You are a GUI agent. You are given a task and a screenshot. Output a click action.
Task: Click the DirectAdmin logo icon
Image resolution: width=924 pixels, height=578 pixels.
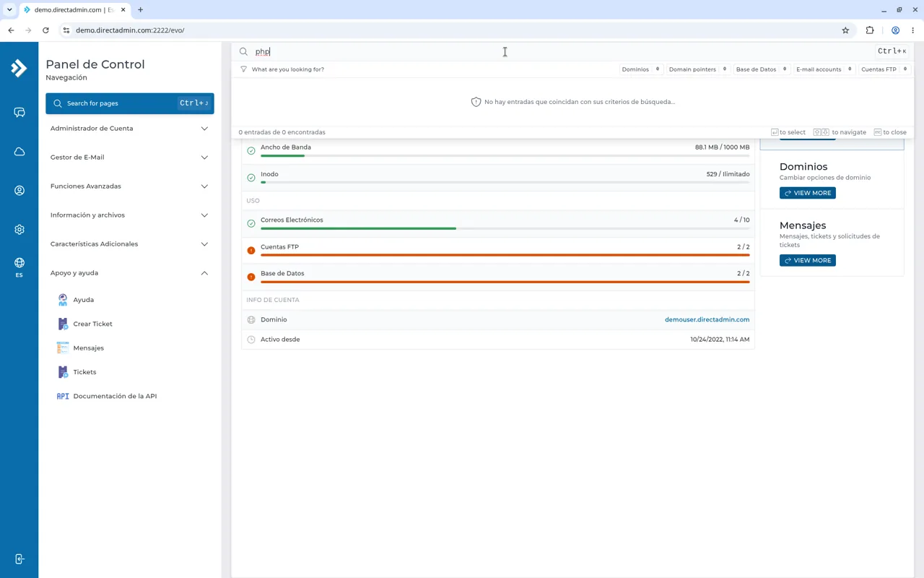click(19, 68)
